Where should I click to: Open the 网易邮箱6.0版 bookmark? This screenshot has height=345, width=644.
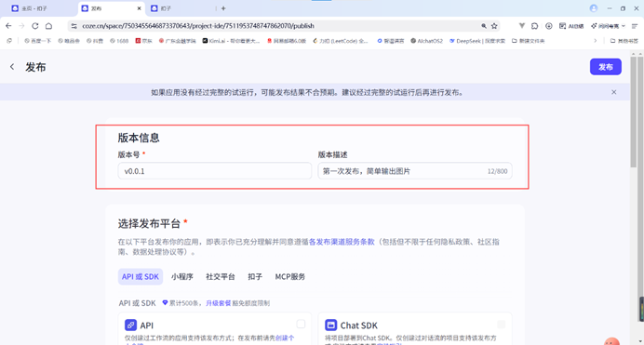coord(287,41)
